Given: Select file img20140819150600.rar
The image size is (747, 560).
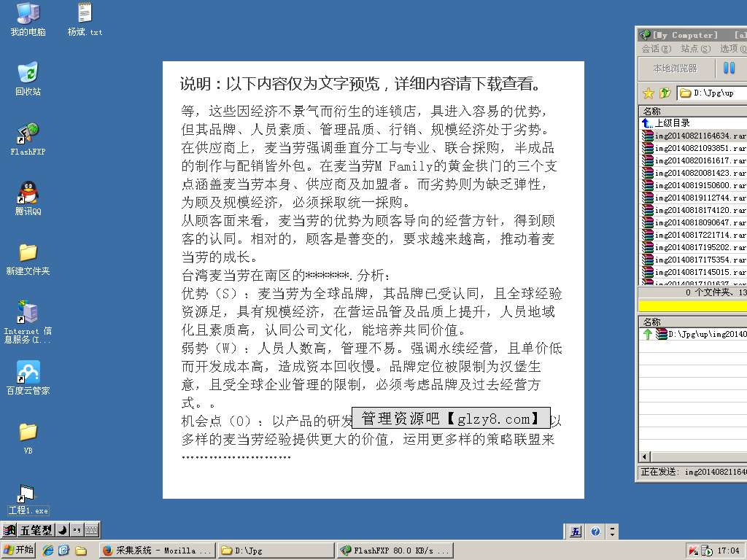Looking at the screenshot, I should (693, 185).
